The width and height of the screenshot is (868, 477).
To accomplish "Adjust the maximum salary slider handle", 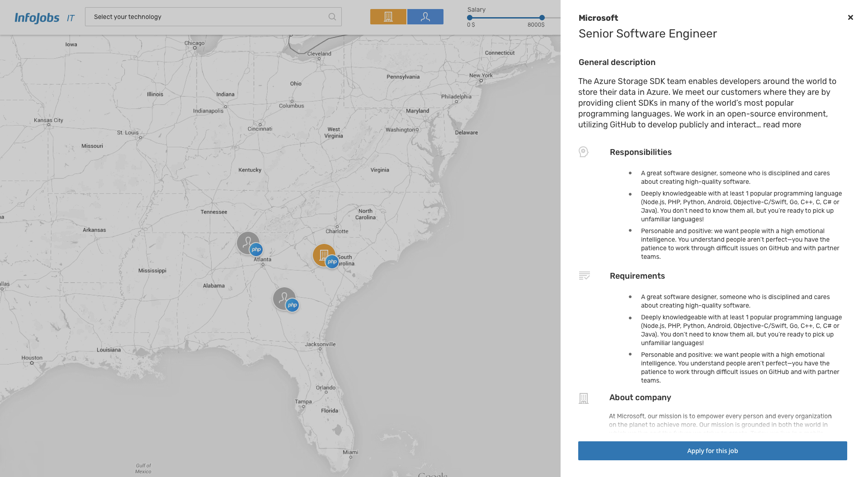I will pyautogui.click(x=542, y=18).
